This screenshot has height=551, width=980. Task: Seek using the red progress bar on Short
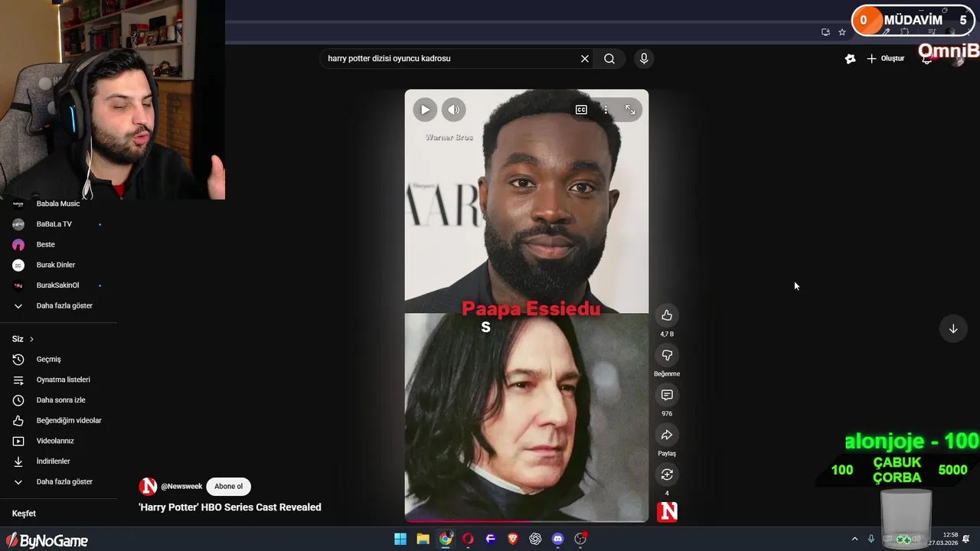tap(527, 521)
